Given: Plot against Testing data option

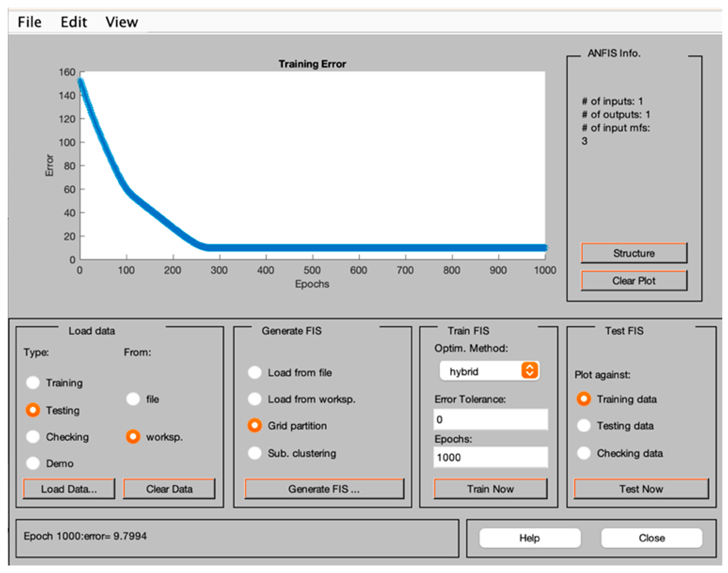Looking at the screenshot, I should coord(584,425).
